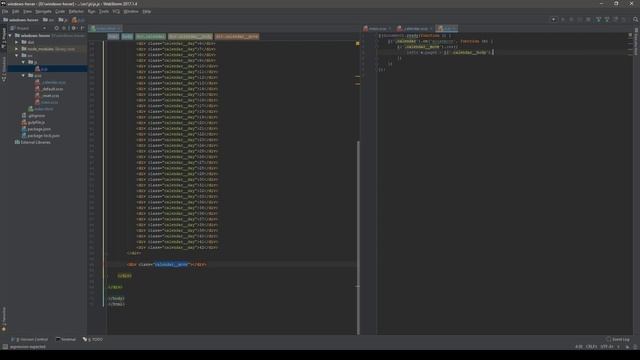
Task: Open the Window menu
Action: tap(131, 11)
